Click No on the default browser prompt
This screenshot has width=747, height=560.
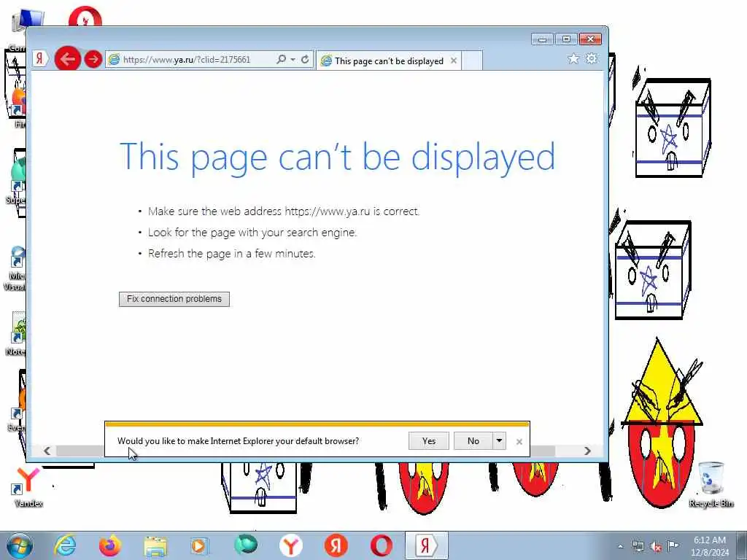tap(473, 441)
